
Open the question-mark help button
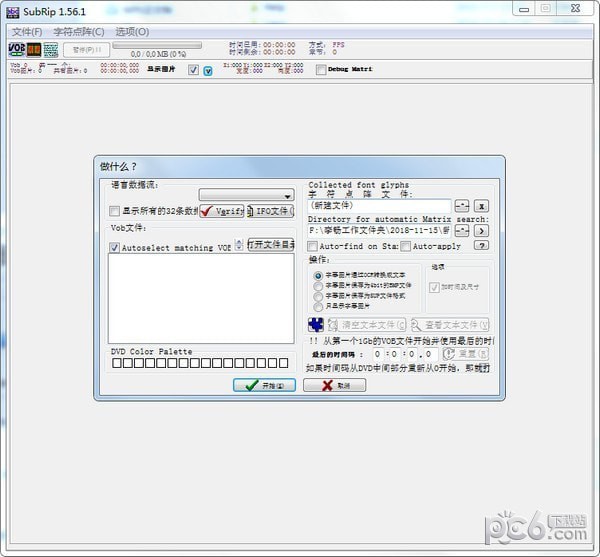click(481, 246)
